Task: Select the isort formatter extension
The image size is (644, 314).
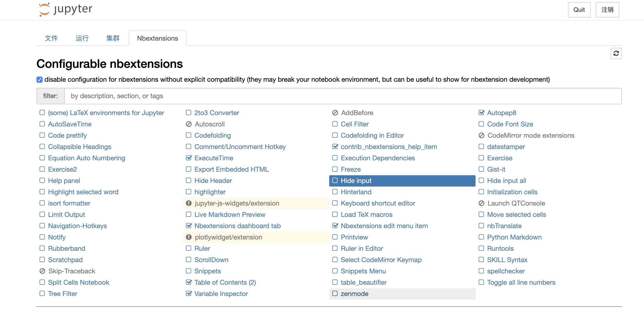Action: pos(69,203)
